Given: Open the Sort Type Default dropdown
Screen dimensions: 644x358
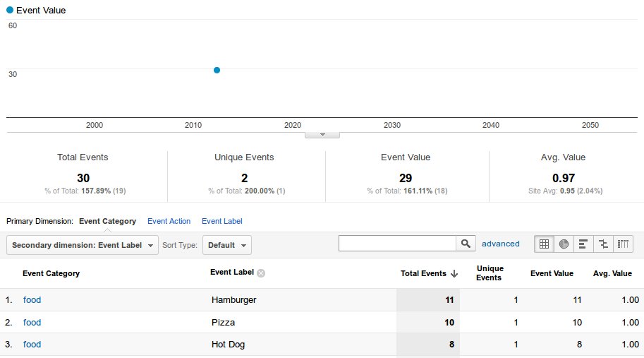Looking at the screenshot, I should [226, 245].
